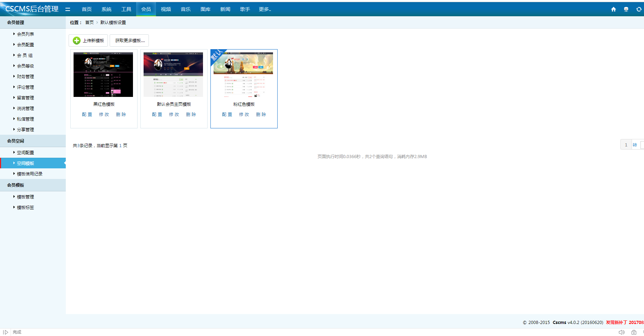This screenshot has width=644, height=336.
Task: Collapse the 会员空间 sidebar section
Action: click(x=16, y=141)
